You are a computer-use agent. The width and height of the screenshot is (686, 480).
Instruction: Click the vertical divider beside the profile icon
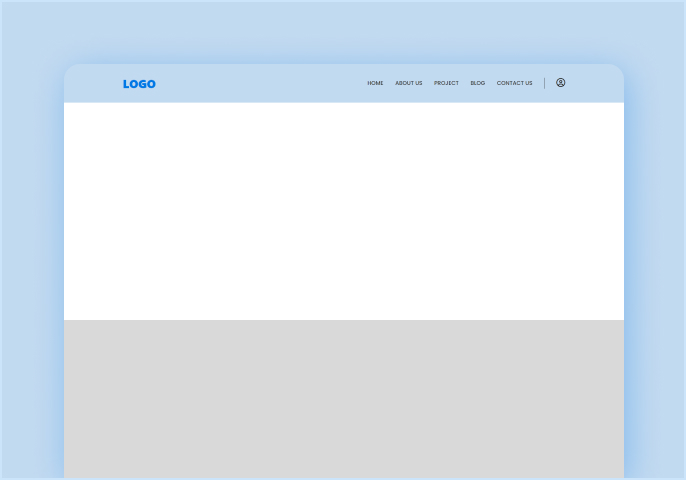coord(545,83)
